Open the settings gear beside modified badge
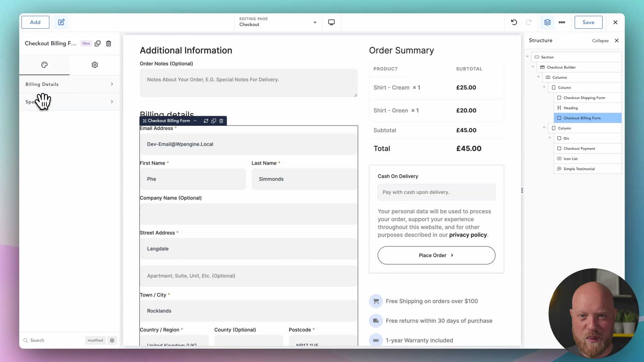This screenshot has width=644, height=362. coord(112,340)
